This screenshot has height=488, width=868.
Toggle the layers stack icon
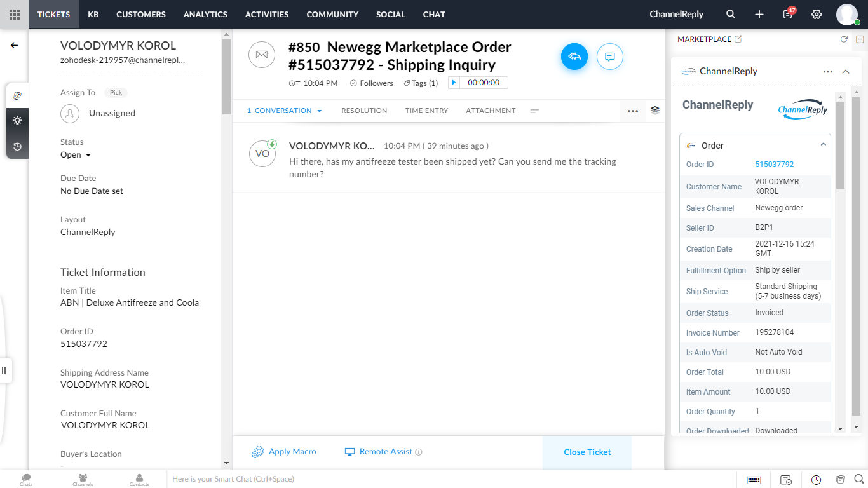click(x=655, y=110)
